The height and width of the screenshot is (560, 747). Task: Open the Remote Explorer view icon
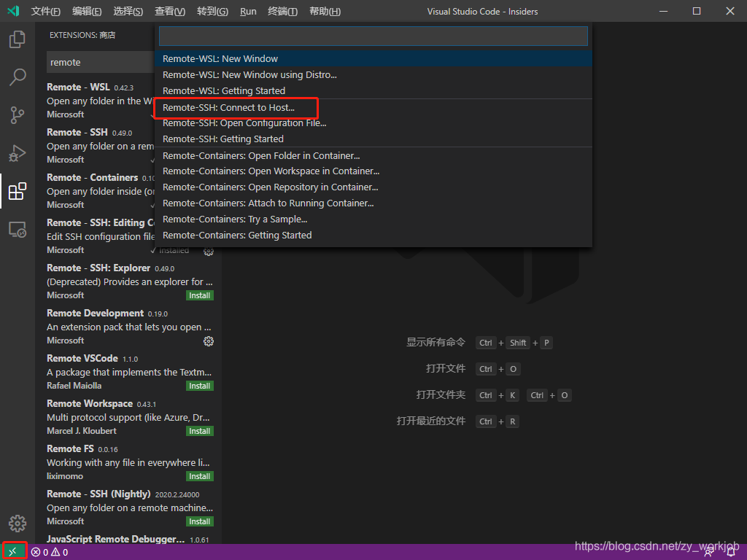pyautogui.click(x=18, y=230)
